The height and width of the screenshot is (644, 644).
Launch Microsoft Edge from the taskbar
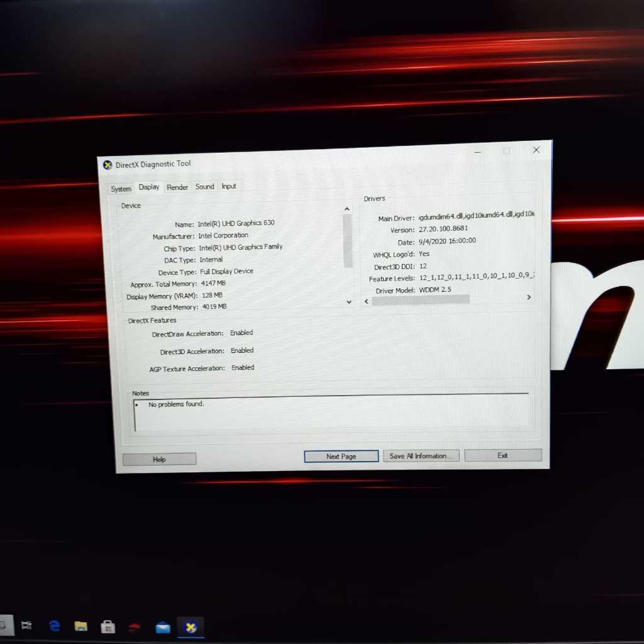tap(54, 626)
